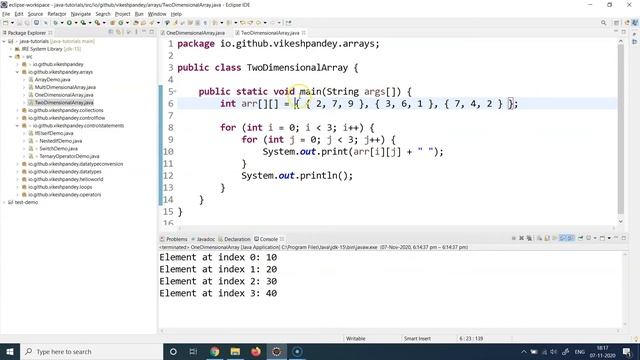Click Task View taskbar icon
Screen dimensions: 640x360
point(193,351)
